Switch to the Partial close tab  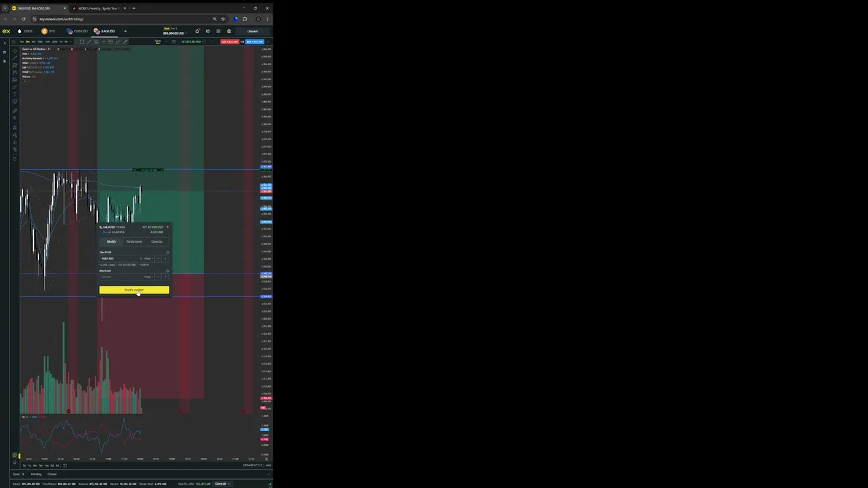tap(134, 241)
